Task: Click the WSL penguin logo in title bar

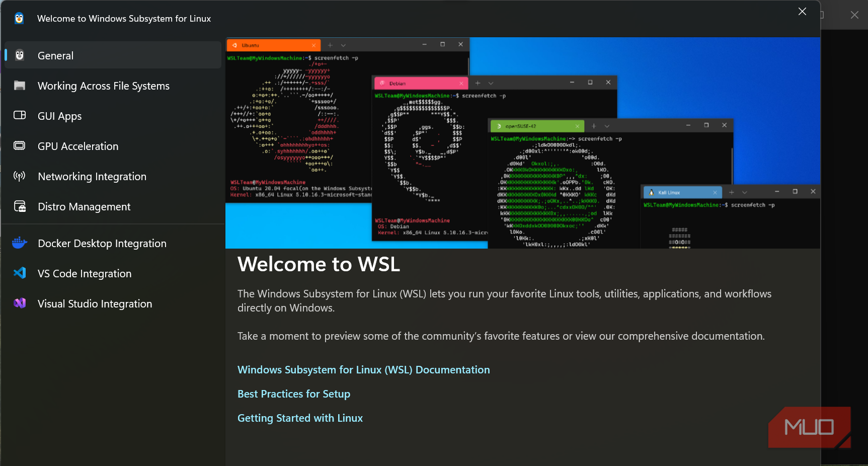Action: 19,19
